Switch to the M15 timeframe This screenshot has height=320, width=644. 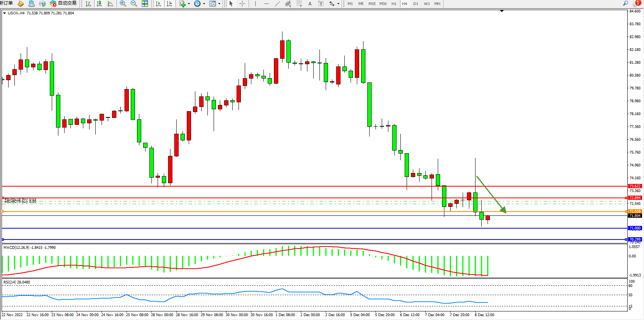point(372,3)
